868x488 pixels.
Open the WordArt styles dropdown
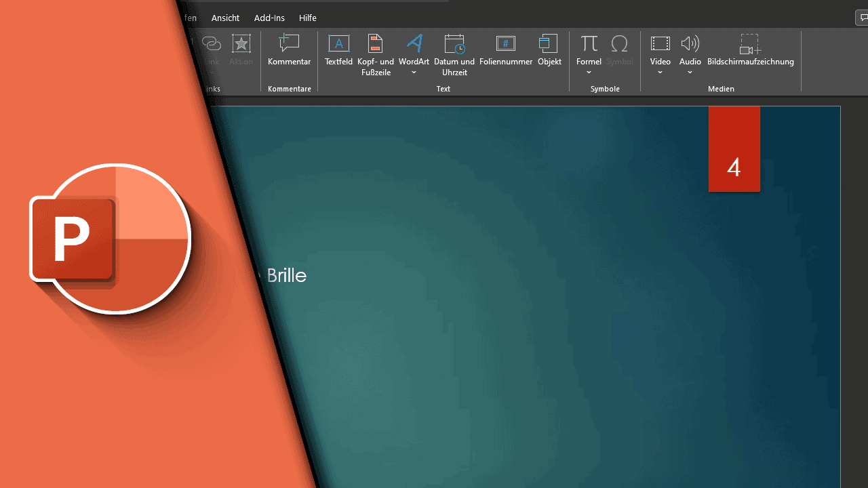pyautogui.click(x=414, y=73)
